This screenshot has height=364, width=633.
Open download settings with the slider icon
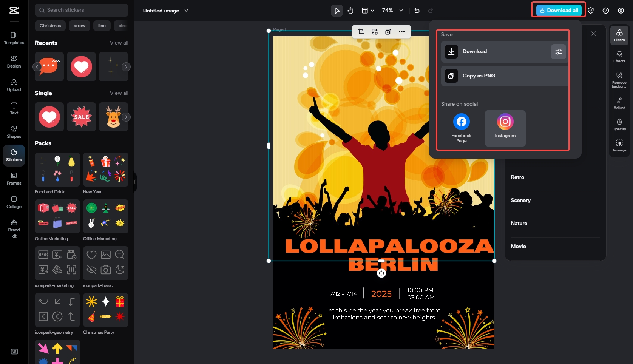click(x=559, y=52)
